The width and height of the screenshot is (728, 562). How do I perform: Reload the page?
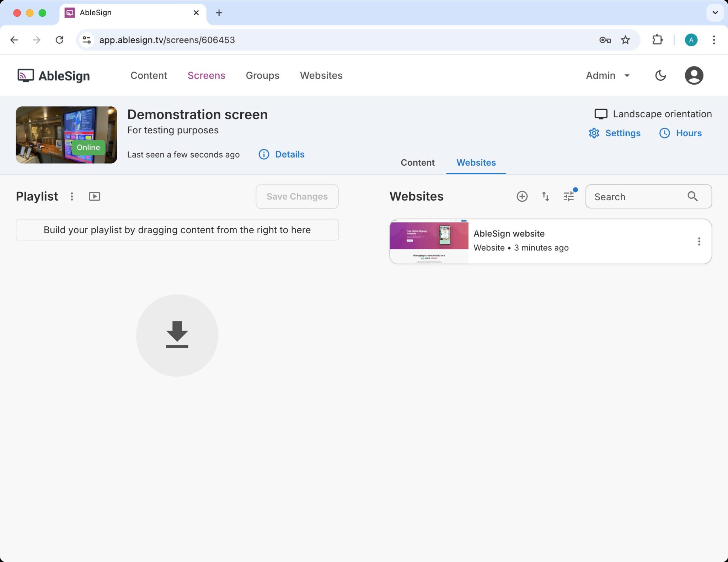(x=60, y=40)
